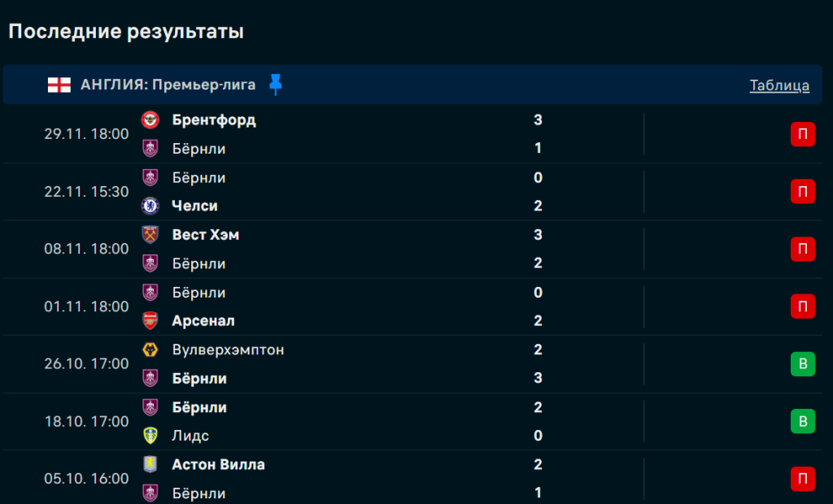The width and height of the screenshot is (833, 504).
Task: Click the pin icon beside Премьер-лига
Action: 276,84
